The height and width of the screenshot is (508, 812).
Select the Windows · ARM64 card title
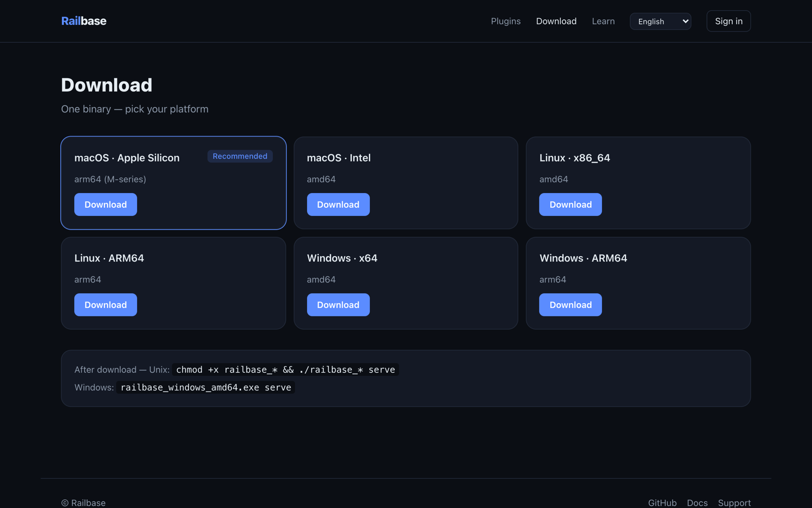pyautogui.click(x=583, y=258)
